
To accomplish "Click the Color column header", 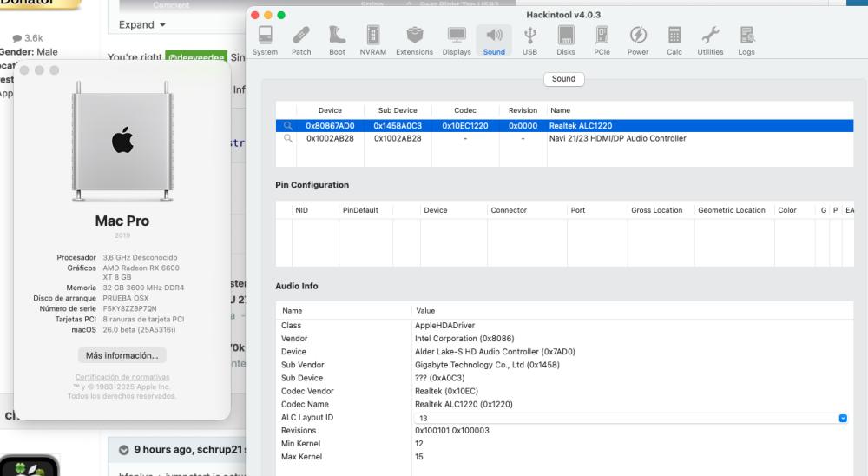I will click(x=794, y=210).
